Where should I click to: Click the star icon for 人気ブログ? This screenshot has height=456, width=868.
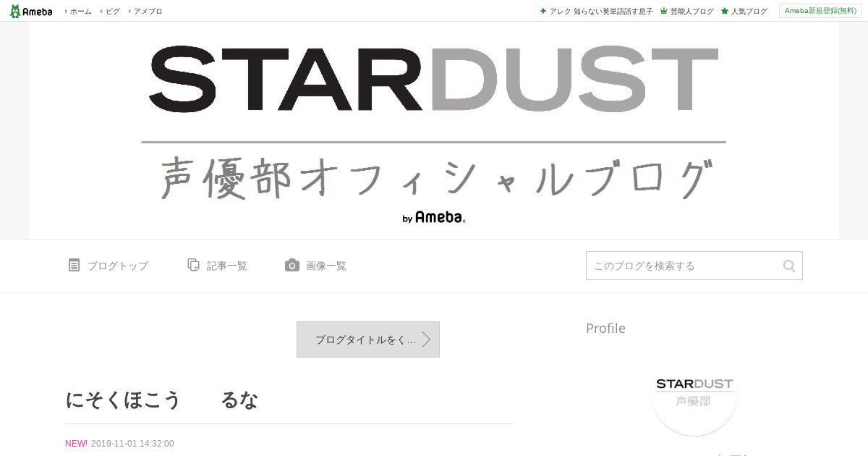tap(724, 12)
